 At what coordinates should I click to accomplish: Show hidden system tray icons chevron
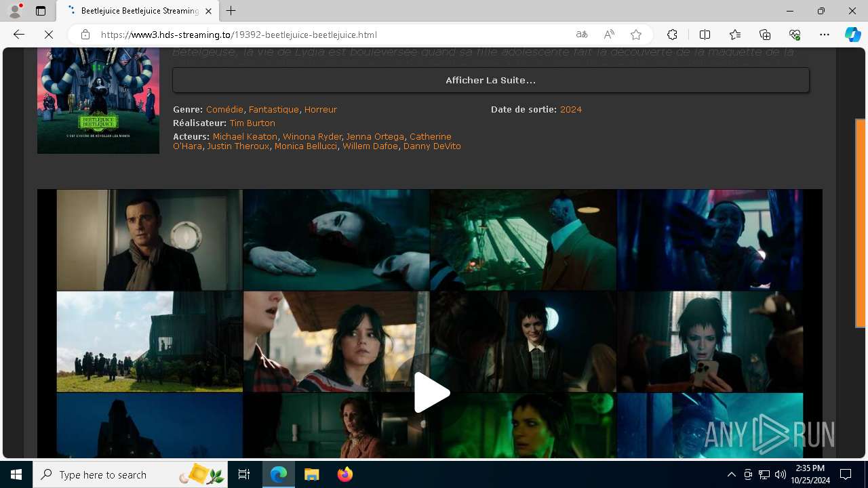[731, 474]
